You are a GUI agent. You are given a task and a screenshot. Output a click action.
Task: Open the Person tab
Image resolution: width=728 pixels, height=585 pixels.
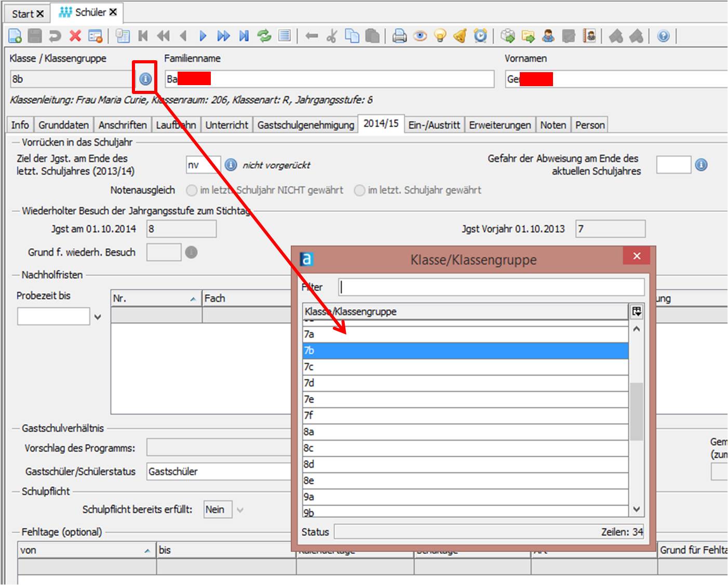[590, 125]
